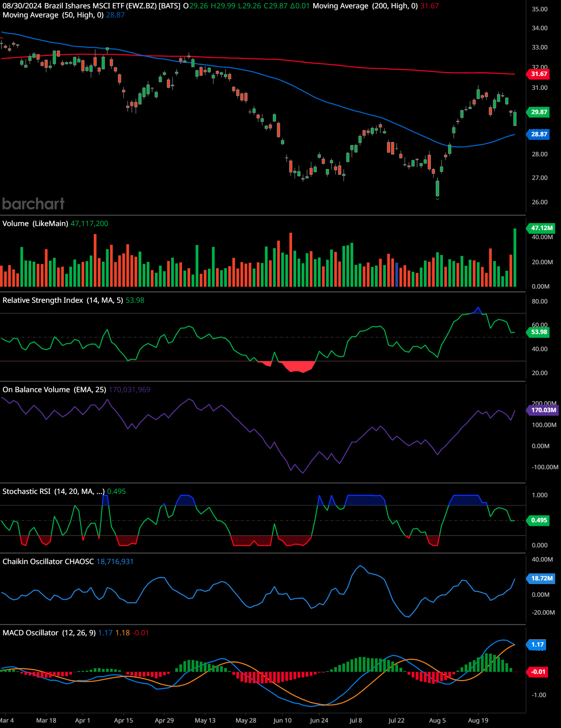Click the May 13 date axis label

205,720
